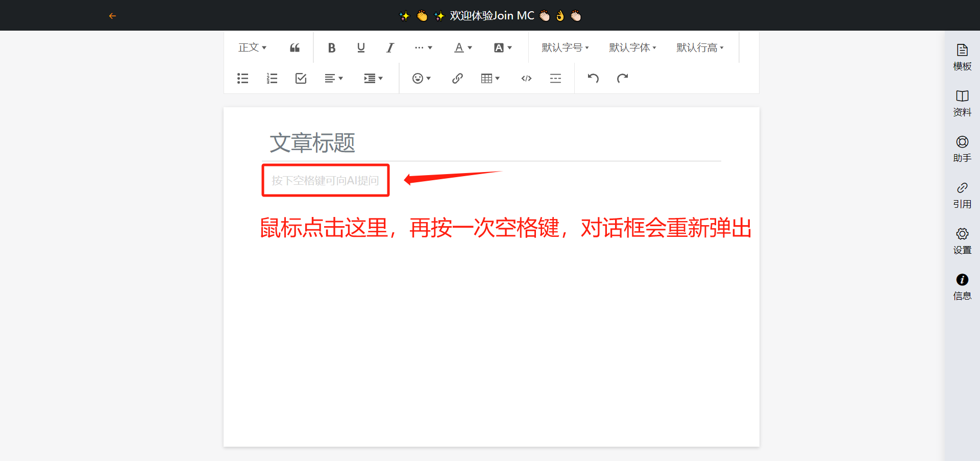Redo the last undone edit

click(622, 78)
